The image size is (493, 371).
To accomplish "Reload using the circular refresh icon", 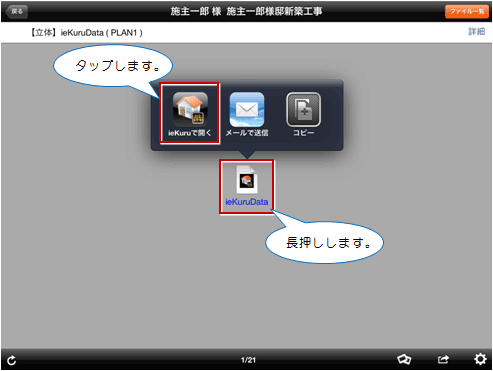I will point(12,360).
